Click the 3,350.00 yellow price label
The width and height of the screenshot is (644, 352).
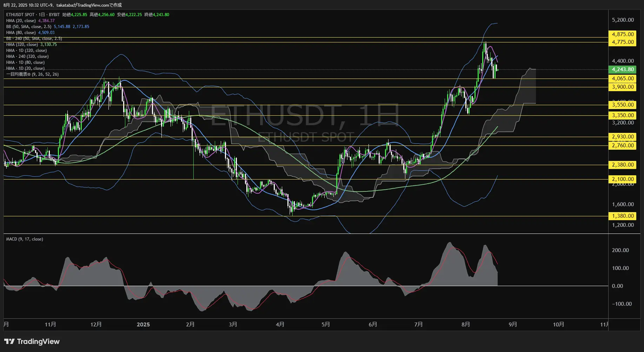pyautogui.click(x=623, y=115)
